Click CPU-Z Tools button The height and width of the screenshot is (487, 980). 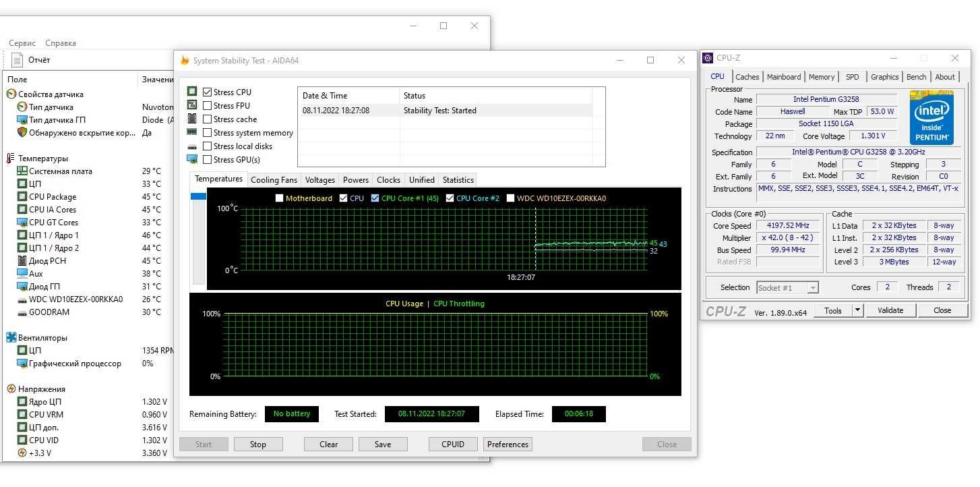833,310
